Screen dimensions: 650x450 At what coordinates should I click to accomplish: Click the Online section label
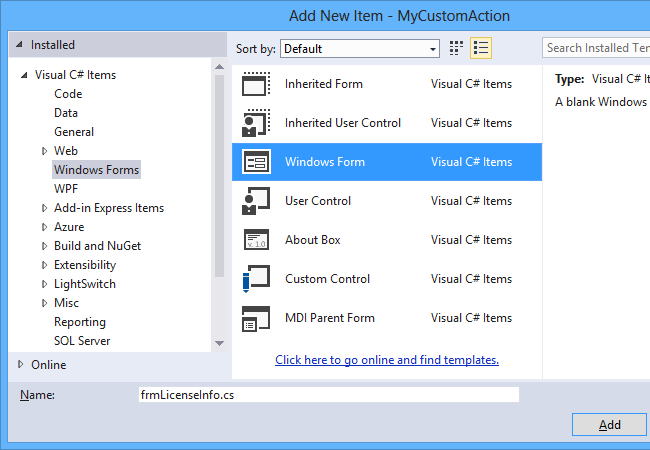[49, 365]
